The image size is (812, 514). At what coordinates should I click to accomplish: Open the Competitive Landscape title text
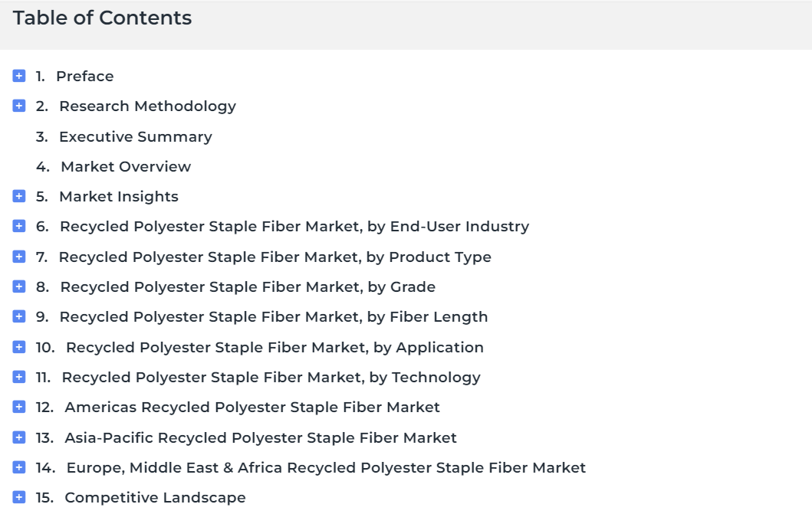pyautogui.click(x=156, y=497)
